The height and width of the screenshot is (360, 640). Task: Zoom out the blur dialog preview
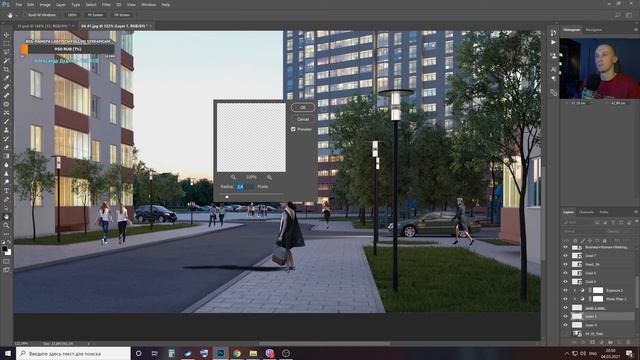[233, 177]
